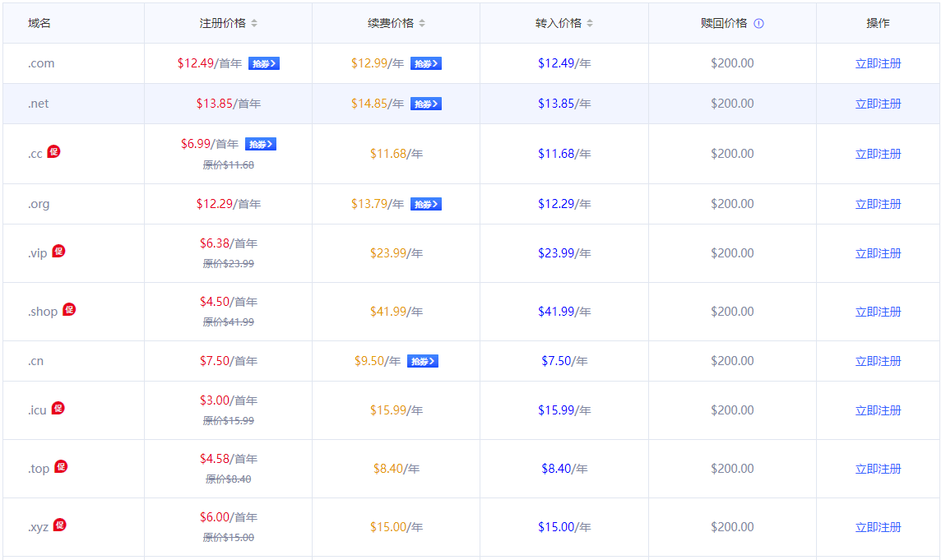Click the 续费价格 column header text

coord(391,23)
